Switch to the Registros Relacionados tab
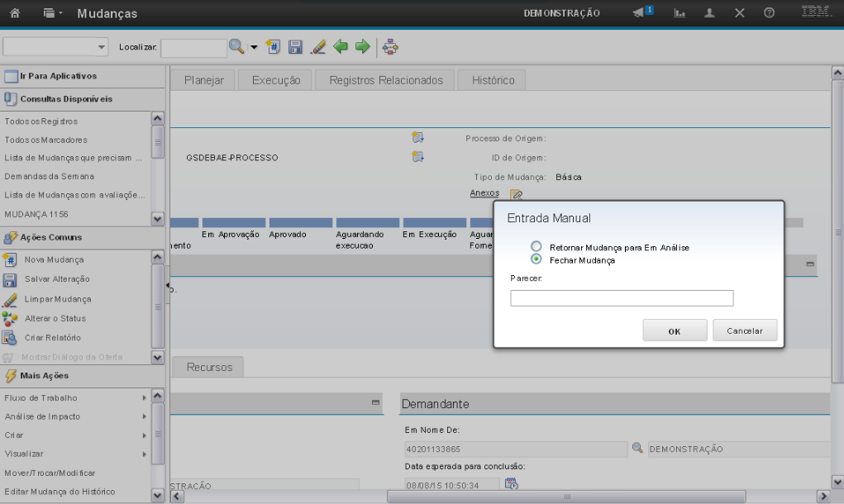This screenshot has height=504, width=844. click(385, 80)
